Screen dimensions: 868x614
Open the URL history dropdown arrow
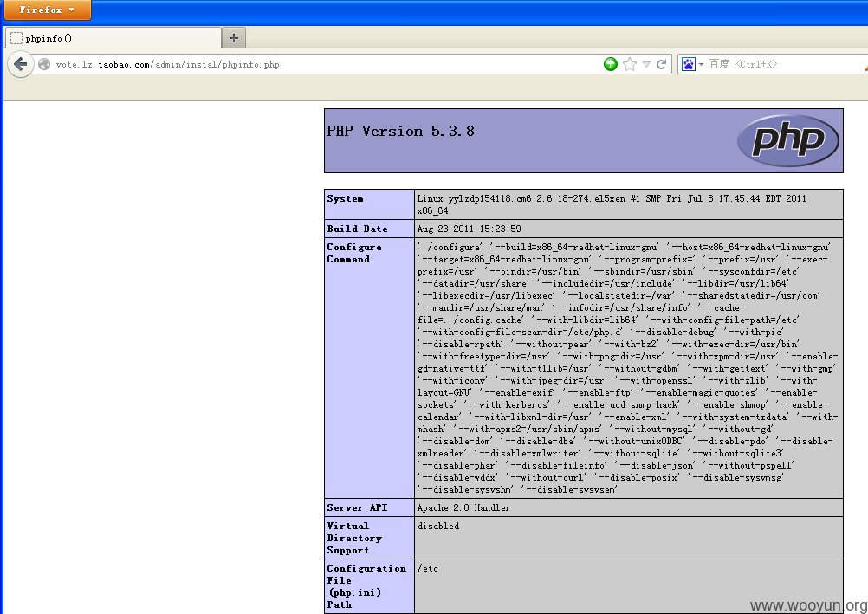click(646, 64)
